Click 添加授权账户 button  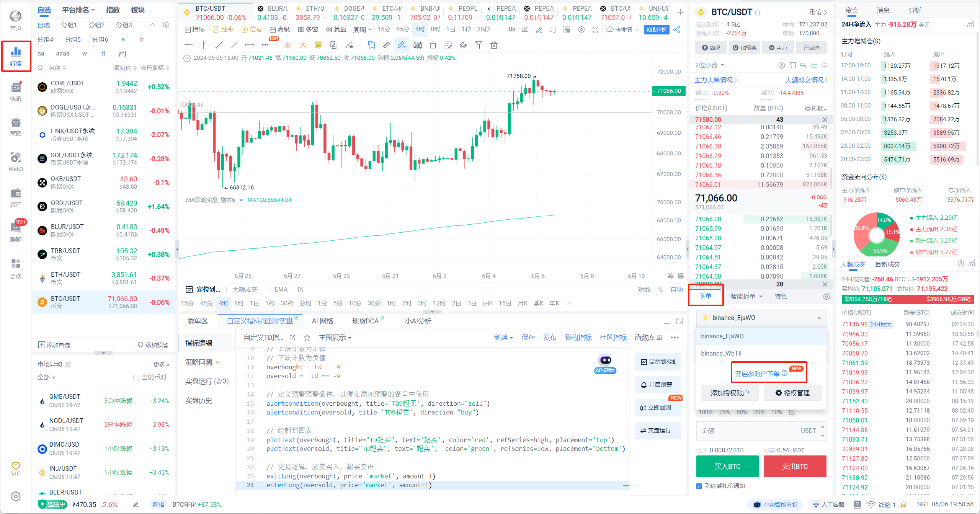pyautogui.click(x=730, y=393)
